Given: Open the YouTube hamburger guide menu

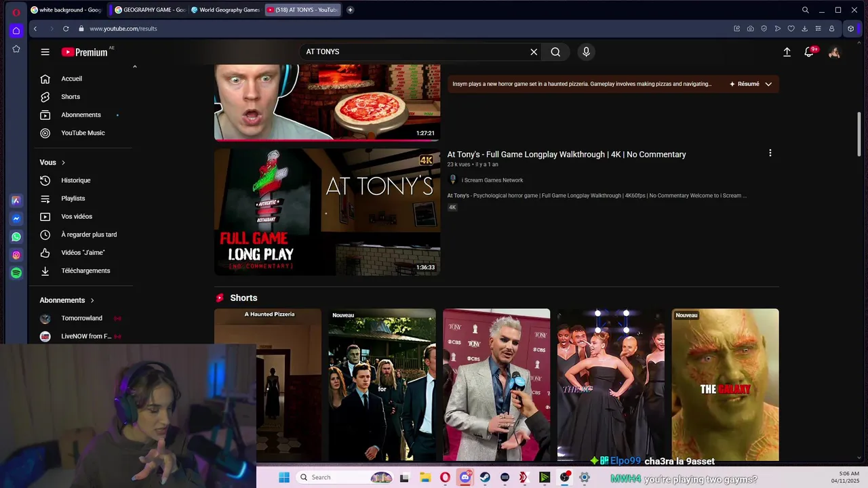Looking at the screenshot, I should pyautogui.click(x=45, y=52).
